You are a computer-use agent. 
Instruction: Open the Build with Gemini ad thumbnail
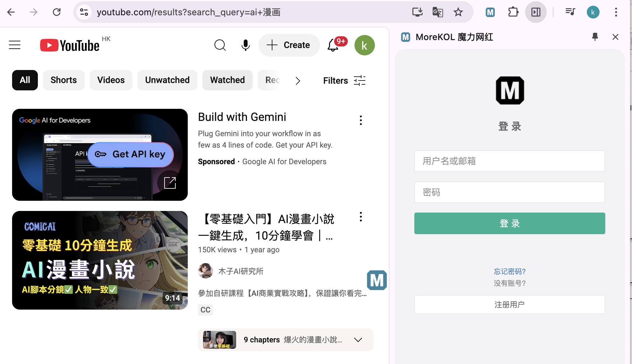[100, 155]
